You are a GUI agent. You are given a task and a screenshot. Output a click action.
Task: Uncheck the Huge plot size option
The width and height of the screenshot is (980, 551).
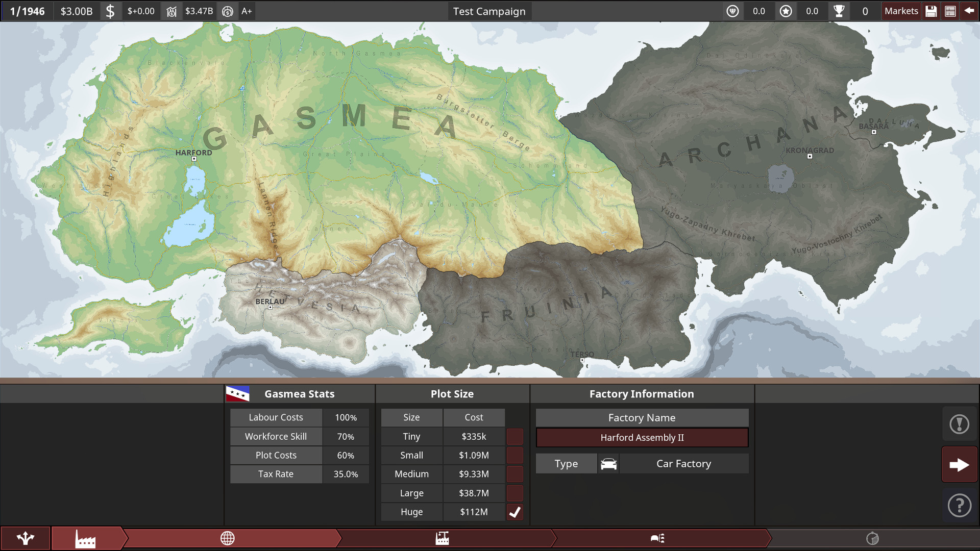pyautogui.click(x=514, y=512)
